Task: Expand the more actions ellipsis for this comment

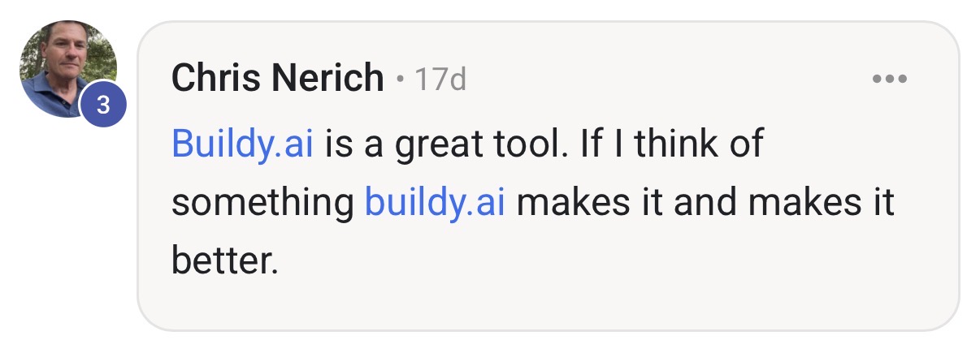Action: point(889,80)
